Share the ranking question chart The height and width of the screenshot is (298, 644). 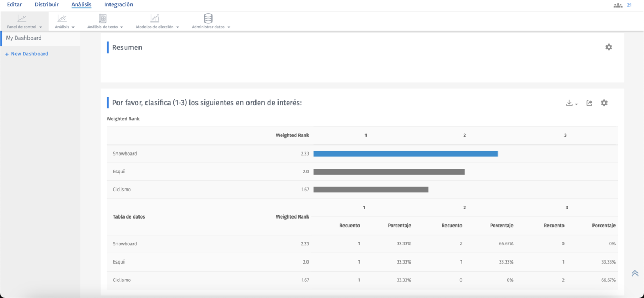pos(589,103)
